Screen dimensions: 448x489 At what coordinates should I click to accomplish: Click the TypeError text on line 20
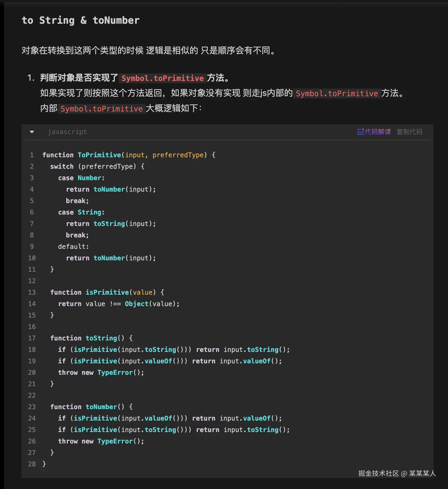(114, 372)
